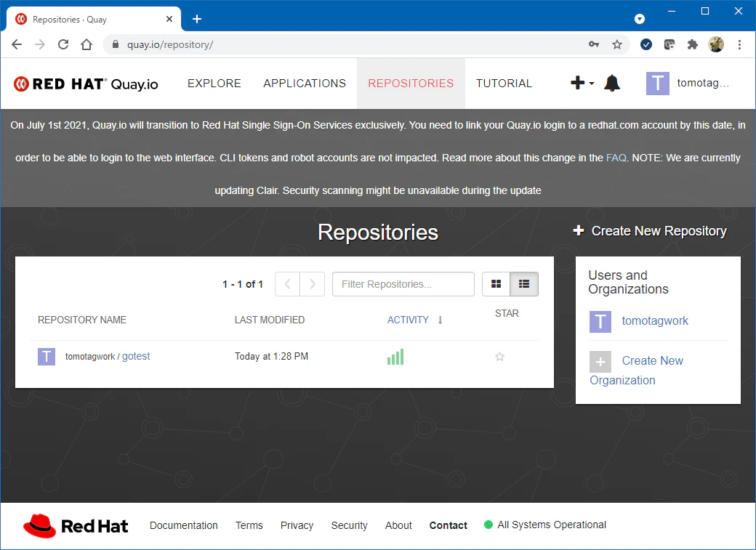Screen dimensions: 756x550
Task: Open tomotagwork under Users and Organizations
Action: (x=655, y=321)
